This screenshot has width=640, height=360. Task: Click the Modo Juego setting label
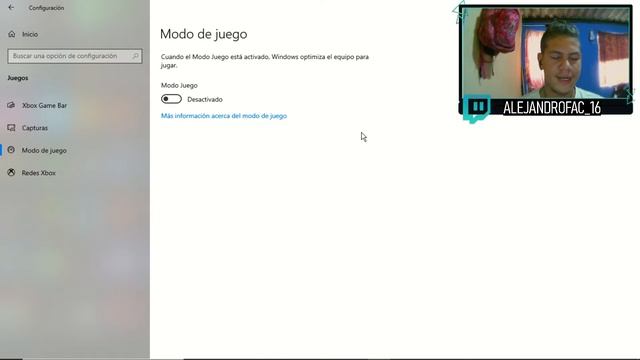coord(179,85)
